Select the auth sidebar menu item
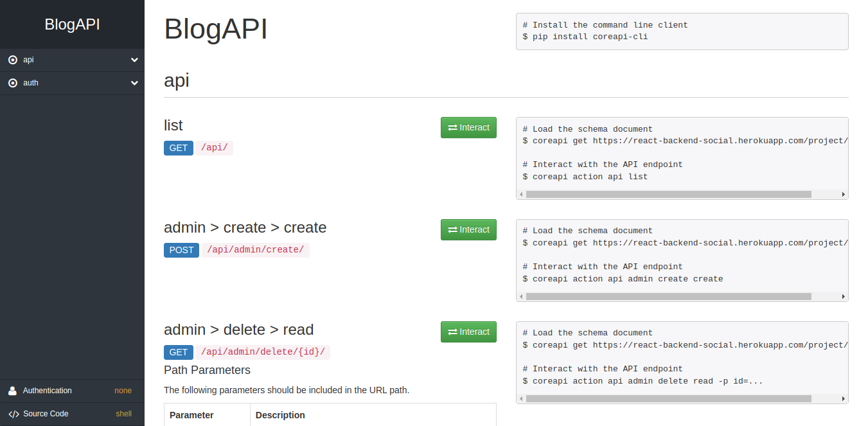This screenshot has width=868, height=426. 31,83
